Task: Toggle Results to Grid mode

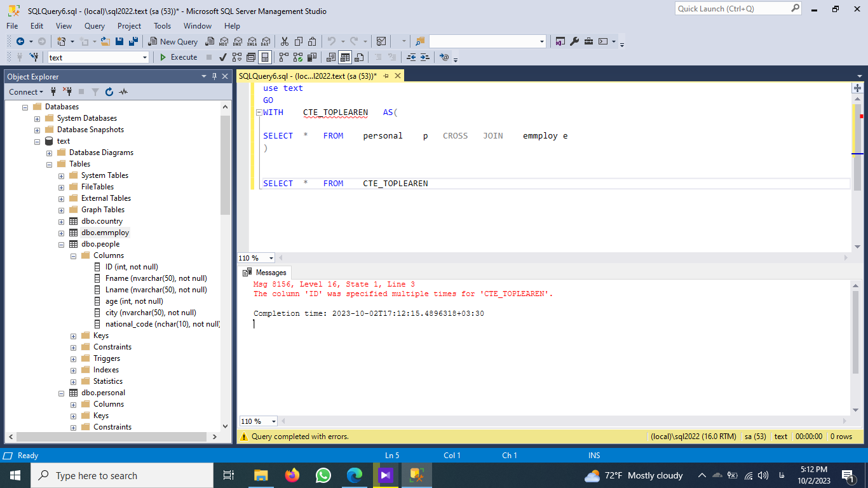Action: point(344,57)
